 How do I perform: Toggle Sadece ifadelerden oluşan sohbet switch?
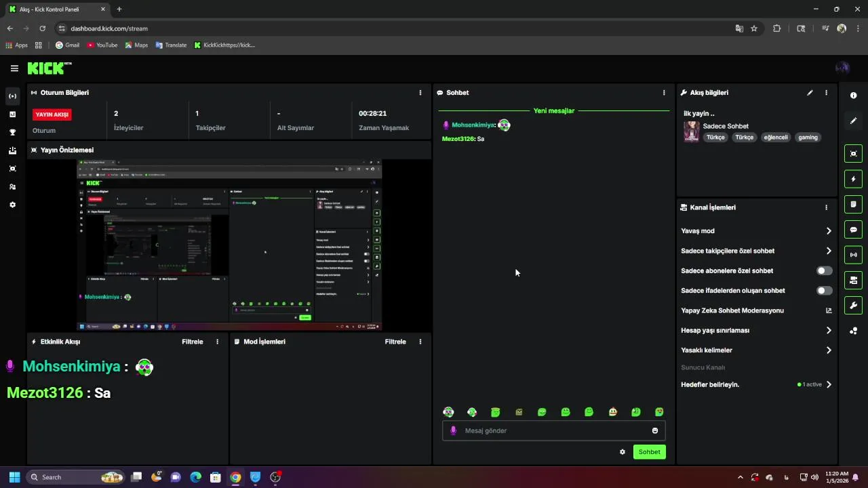pos(824,291)
